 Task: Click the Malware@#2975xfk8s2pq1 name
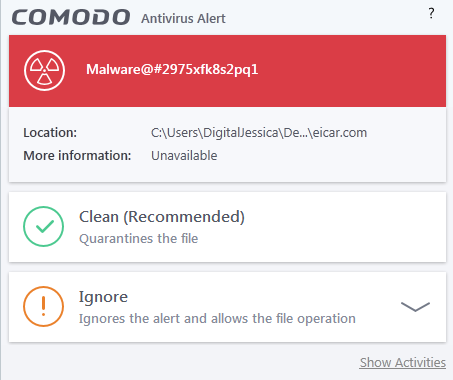pyautogui.click(x=172, y=70)
